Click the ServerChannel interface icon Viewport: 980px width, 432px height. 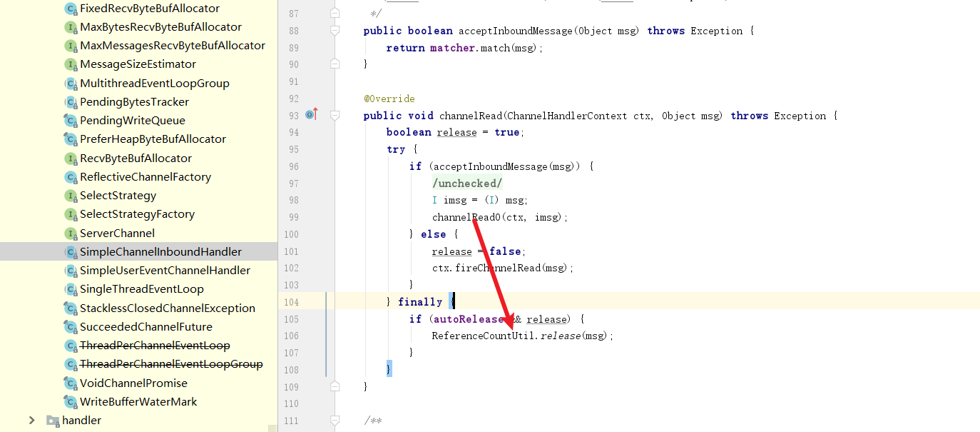(x=71, y=233)
